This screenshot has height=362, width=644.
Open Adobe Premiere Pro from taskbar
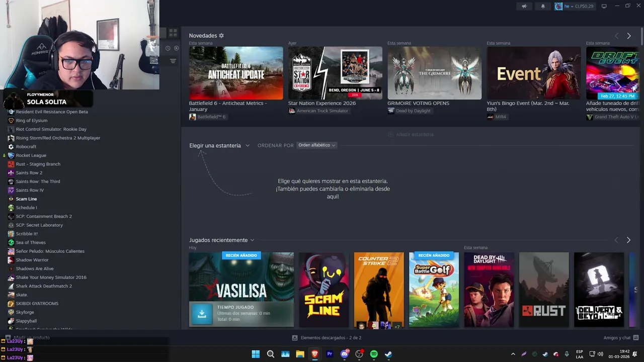330,354
